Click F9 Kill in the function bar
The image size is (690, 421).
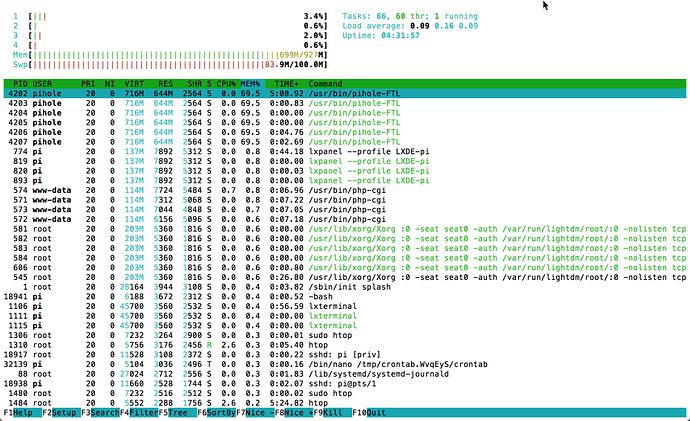331,411
